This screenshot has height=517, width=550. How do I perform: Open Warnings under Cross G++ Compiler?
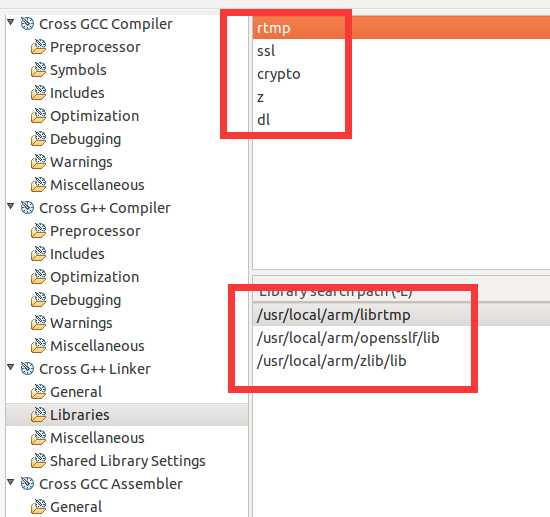click(x=81, y=323)
